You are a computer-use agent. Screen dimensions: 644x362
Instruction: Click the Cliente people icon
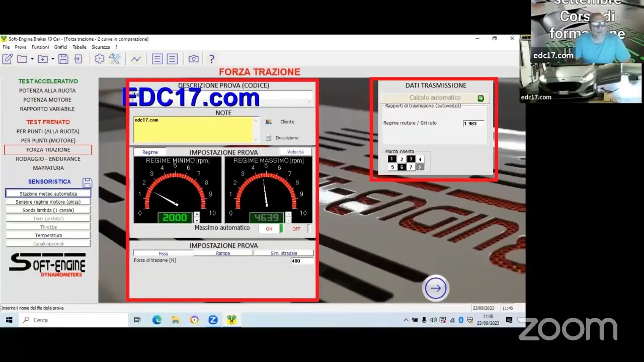(269, 122)
